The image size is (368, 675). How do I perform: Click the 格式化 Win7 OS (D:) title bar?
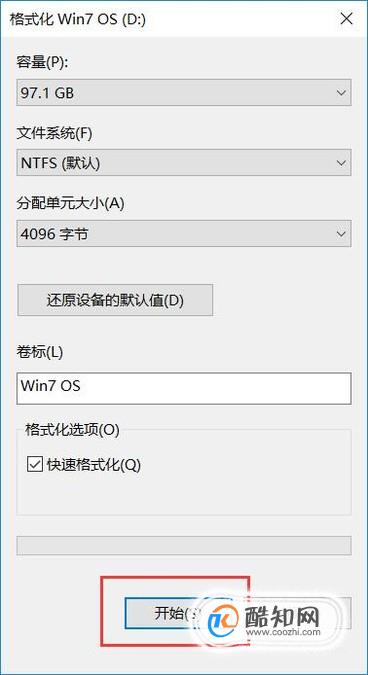click(168, 19)
